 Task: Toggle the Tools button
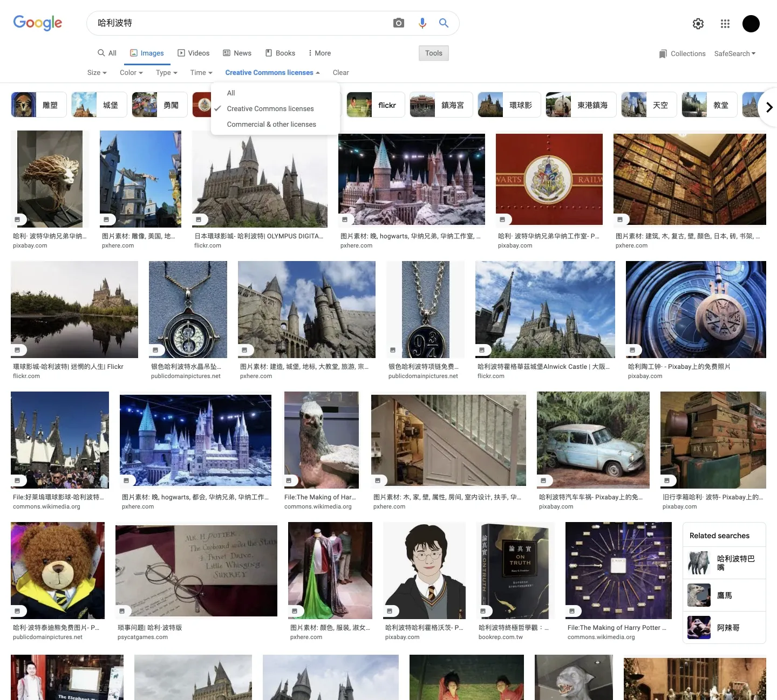click(434, 53)
